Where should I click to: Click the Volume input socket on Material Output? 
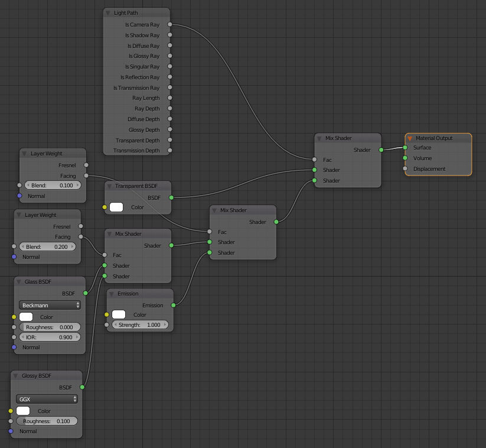[405, 158]
